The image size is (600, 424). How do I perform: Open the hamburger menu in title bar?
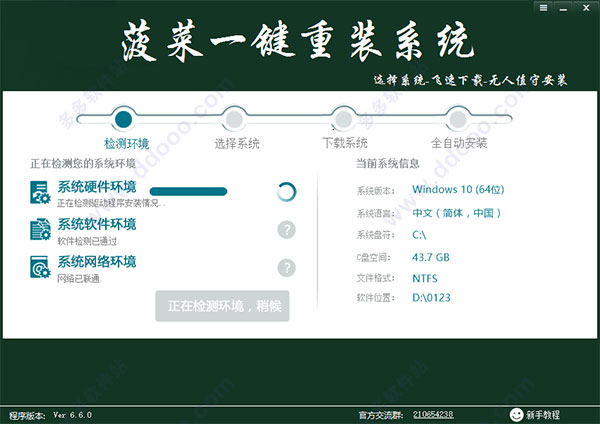543,8
